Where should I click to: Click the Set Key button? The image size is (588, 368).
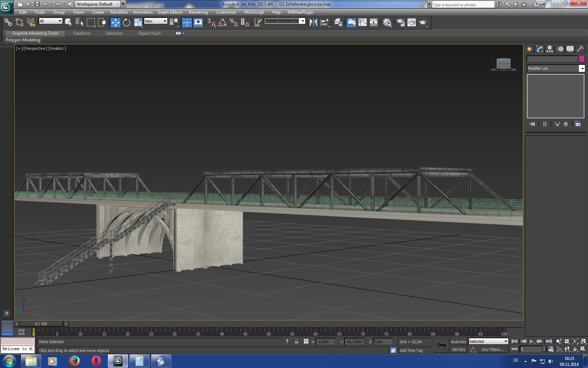click(458, 349)
